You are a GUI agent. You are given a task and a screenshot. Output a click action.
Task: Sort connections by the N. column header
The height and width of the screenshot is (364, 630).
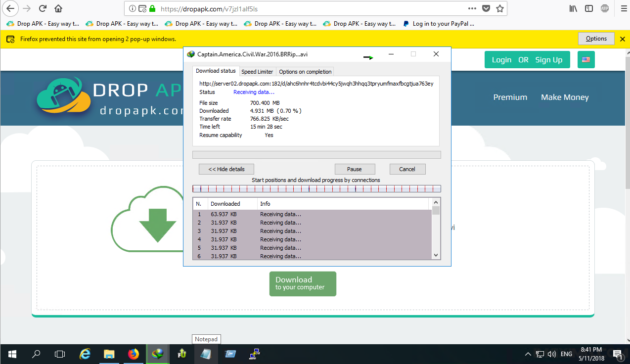(x=200, y=204)
